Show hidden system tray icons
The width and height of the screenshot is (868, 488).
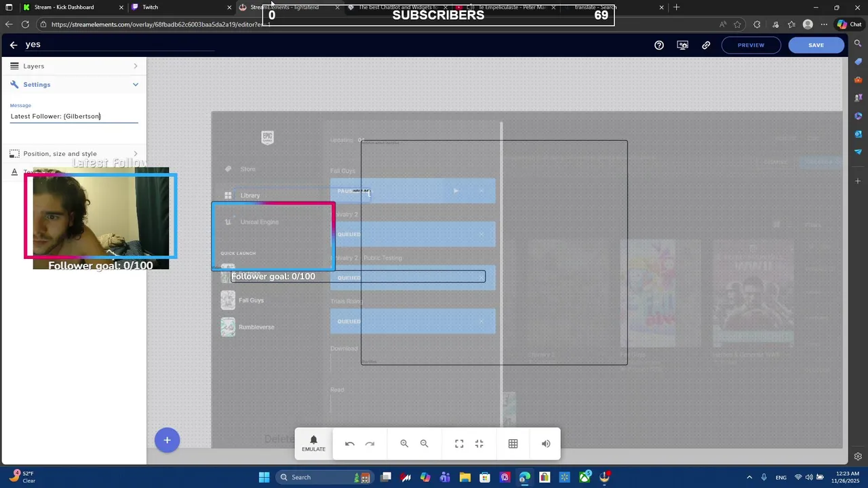(749, 477)
